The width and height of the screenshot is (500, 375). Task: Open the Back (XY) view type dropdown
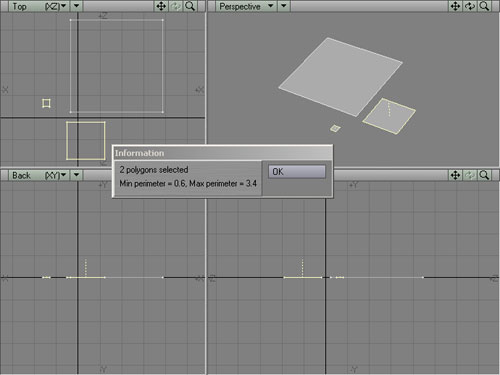[39, 175]
